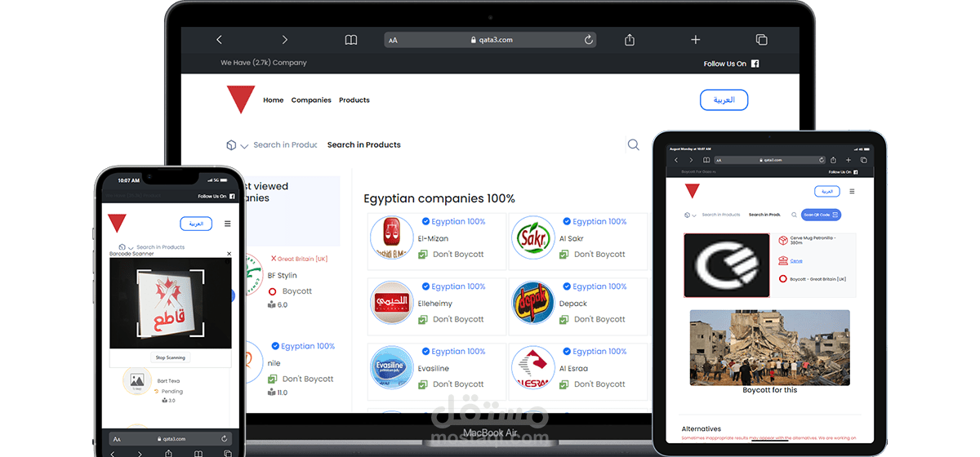Open the Facebook icon beside Follow Us On, MacBook
This screenshot has height=457, width=980.
(755, 64)
